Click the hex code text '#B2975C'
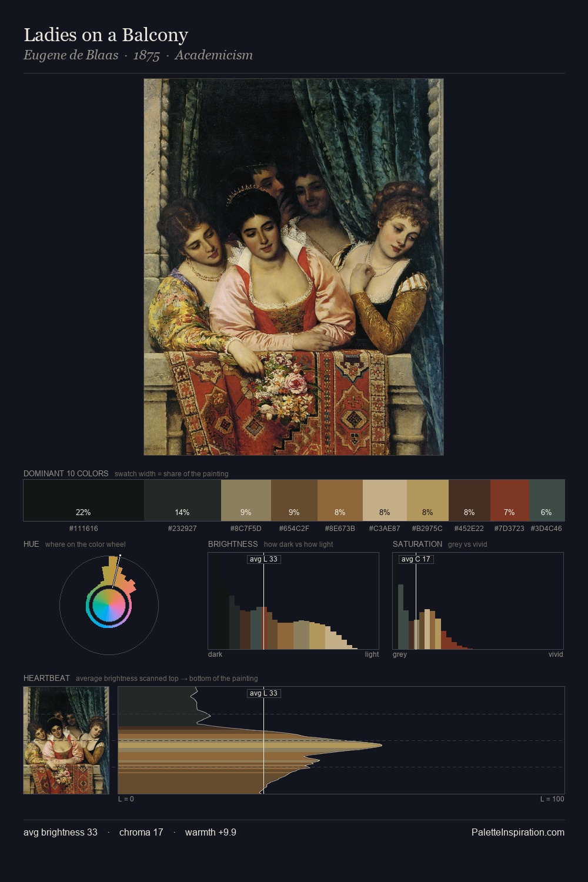The image size is (588, 882). [x=427, y=529]
